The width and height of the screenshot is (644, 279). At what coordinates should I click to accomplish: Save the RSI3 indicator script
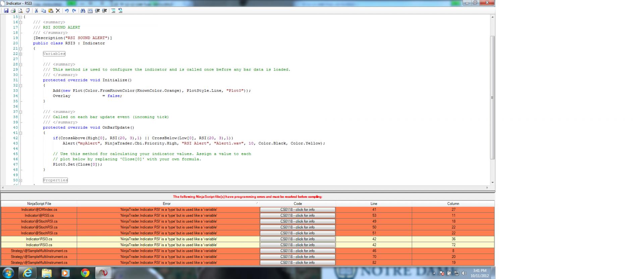pyautogui.click(x=6, y=11)
